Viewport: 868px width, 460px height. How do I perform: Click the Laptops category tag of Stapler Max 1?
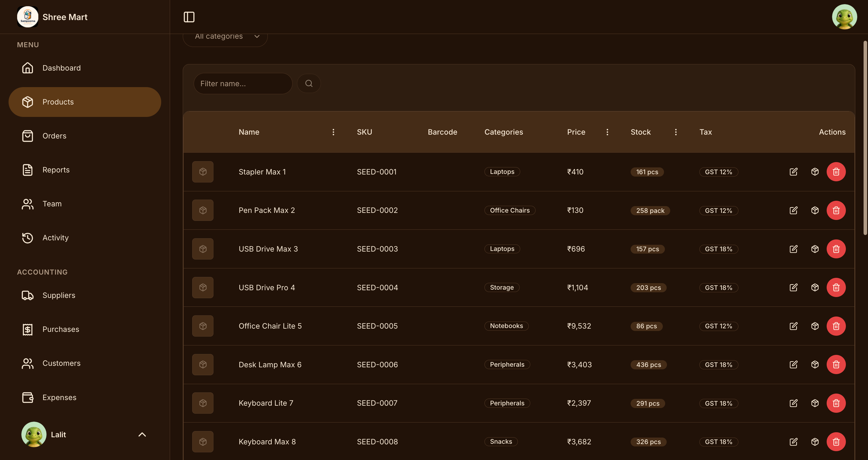pyautogui.click(x=502, y=172)
